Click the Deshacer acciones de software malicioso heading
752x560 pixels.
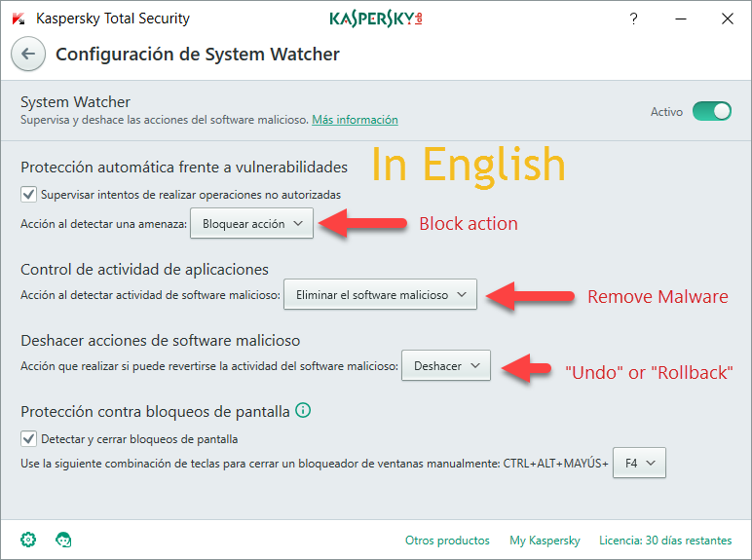(160, 341)
